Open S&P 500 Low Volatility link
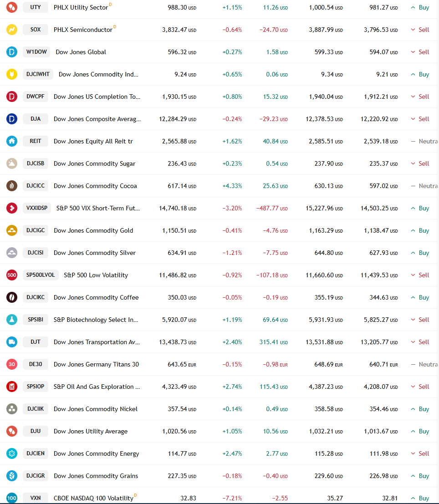 (x=96, y=275)
